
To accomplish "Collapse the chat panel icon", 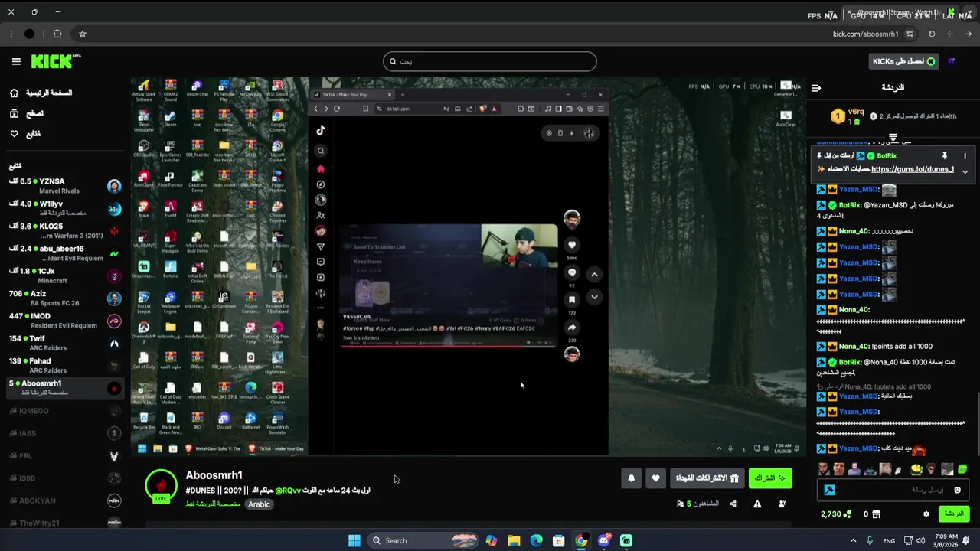I will (x=816, y=88).
